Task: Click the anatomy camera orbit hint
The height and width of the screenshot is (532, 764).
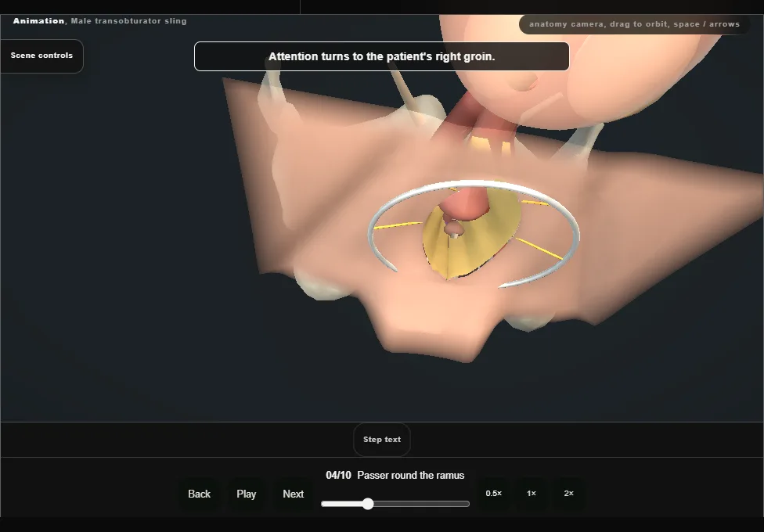Action: tap(634, 24)
